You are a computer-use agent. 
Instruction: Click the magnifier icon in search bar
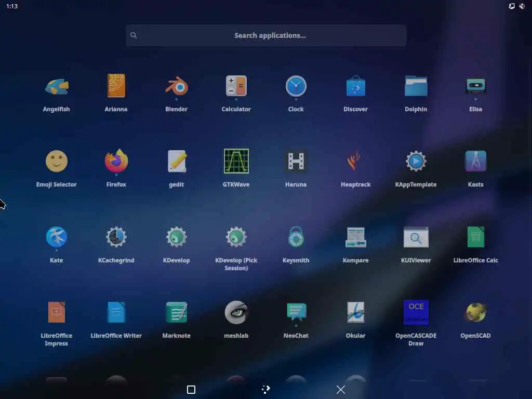coord(134,35)
